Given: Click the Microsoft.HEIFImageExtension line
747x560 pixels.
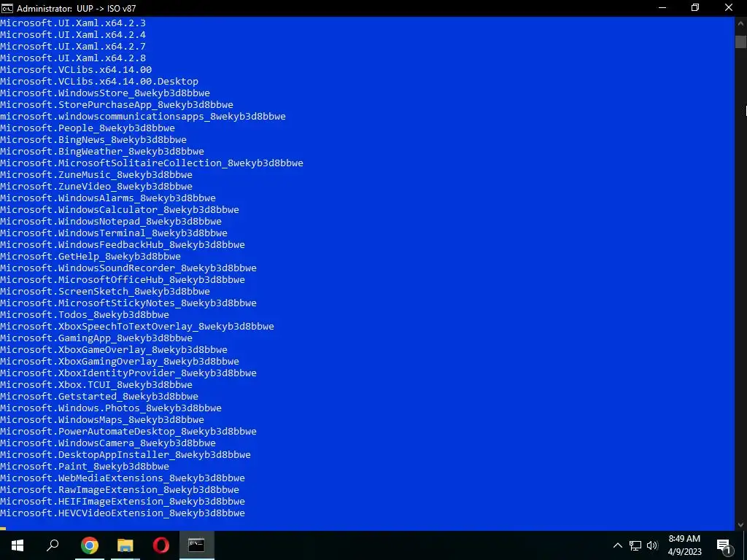Looking at the screenshot, I should pyautogui.click(x=123, y=502).
